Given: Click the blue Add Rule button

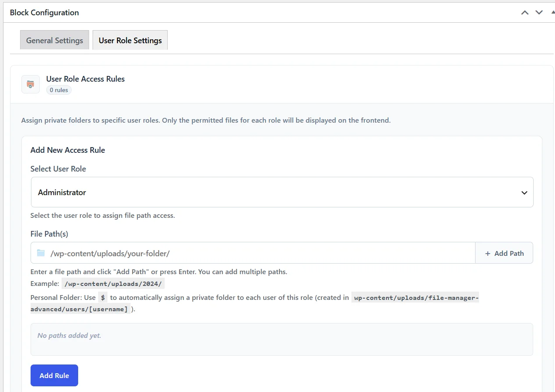Looking at the screenshot, I should pos(54,375).
